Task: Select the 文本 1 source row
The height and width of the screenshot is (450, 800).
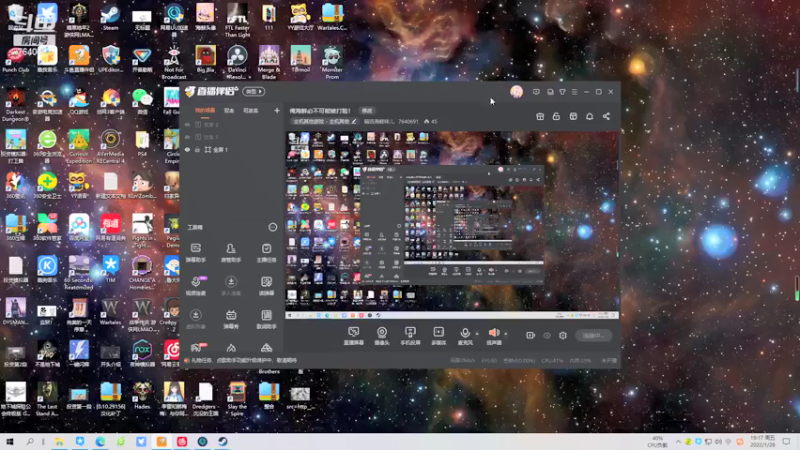Action: (x=232, y=137)
